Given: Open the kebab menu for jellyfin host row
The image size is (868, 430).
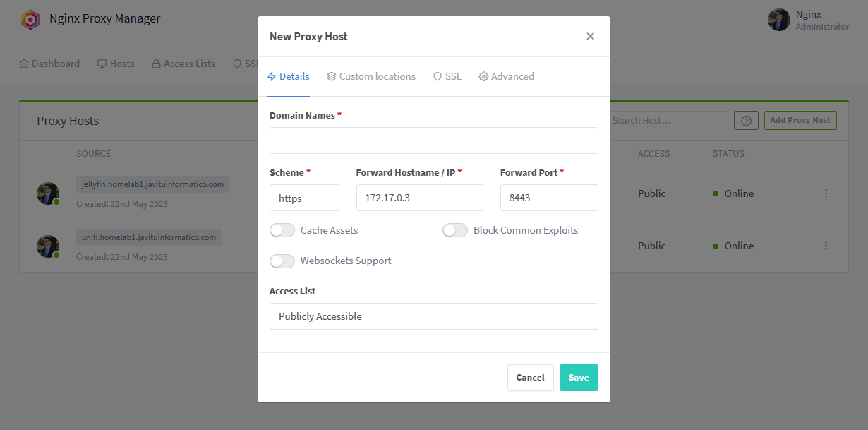Looking at the screenshot, I should point(826,193).
